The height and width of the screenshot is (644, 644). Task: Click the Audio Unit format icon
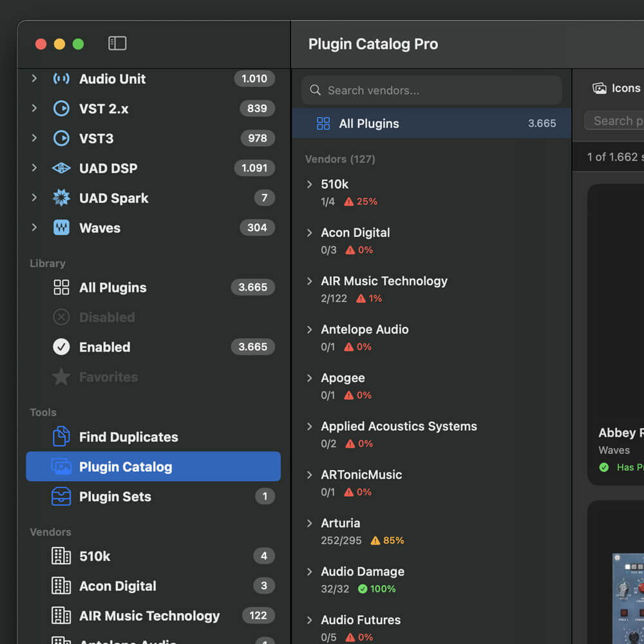(x=61, y=79)
